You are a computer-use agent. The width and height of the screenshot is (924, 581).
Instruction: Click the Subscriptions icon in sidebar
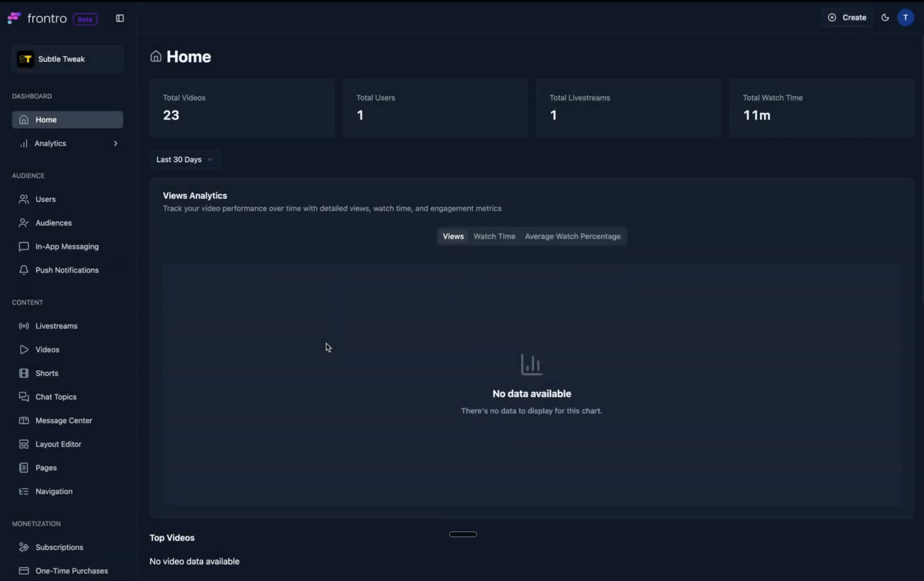24,547
